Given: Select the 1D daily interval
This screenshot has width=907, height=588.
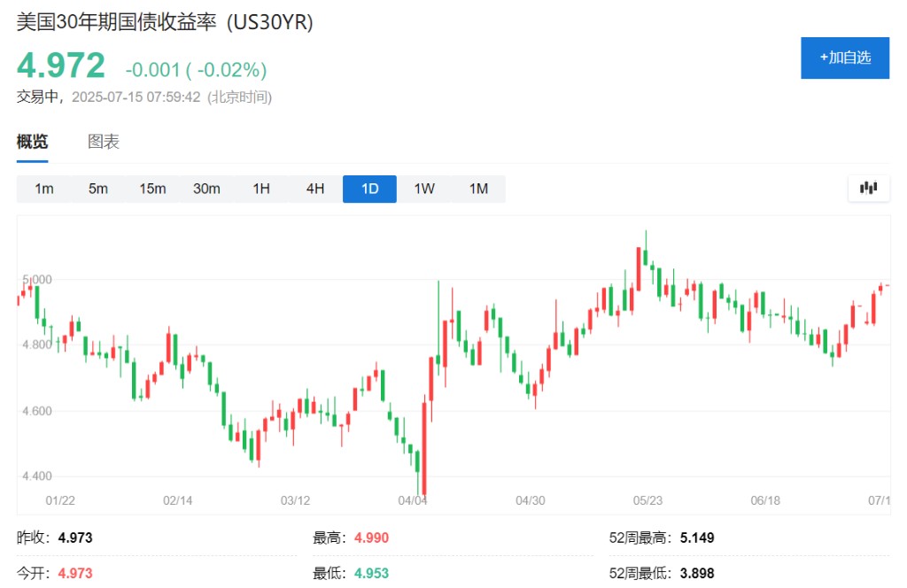Looking at the screenshot, I should tap(370, 189).
